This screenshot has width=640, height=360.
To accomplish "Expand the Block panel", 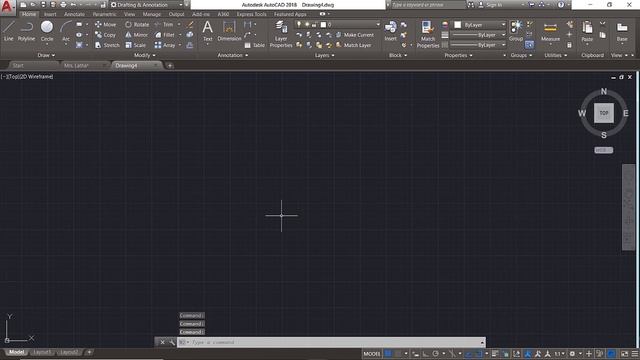I will pos(398,55).
